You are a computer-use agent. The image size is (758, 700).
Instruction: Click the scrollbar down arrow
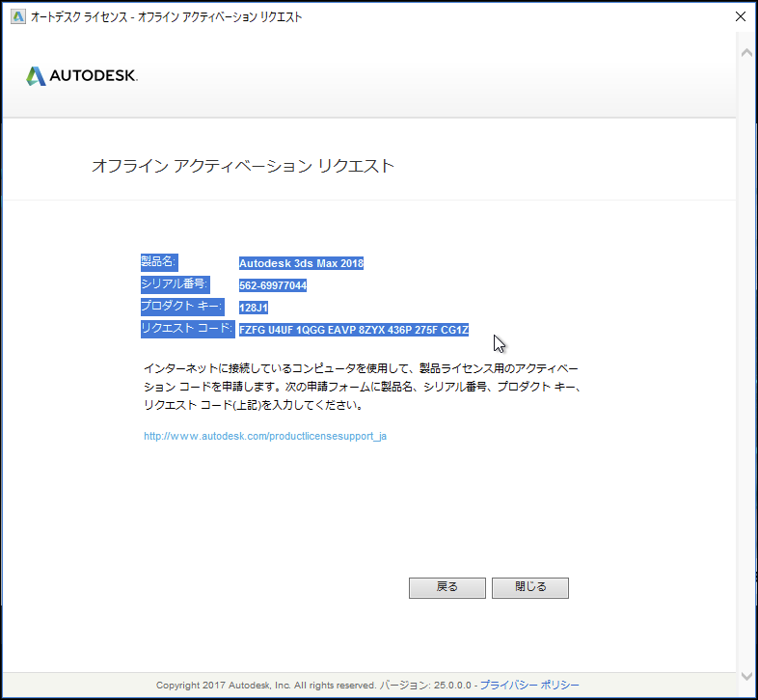746,676
